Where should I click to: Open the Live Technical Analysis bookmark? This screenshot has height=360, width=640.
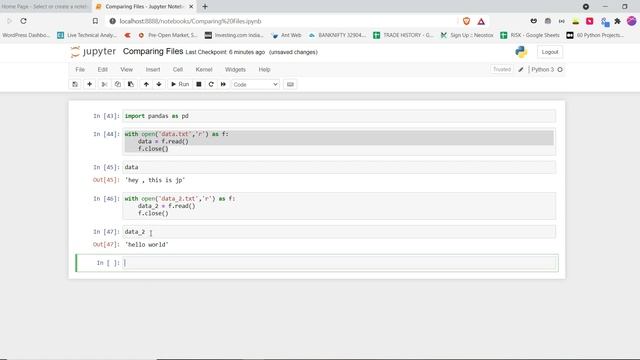tap(87, 36)
